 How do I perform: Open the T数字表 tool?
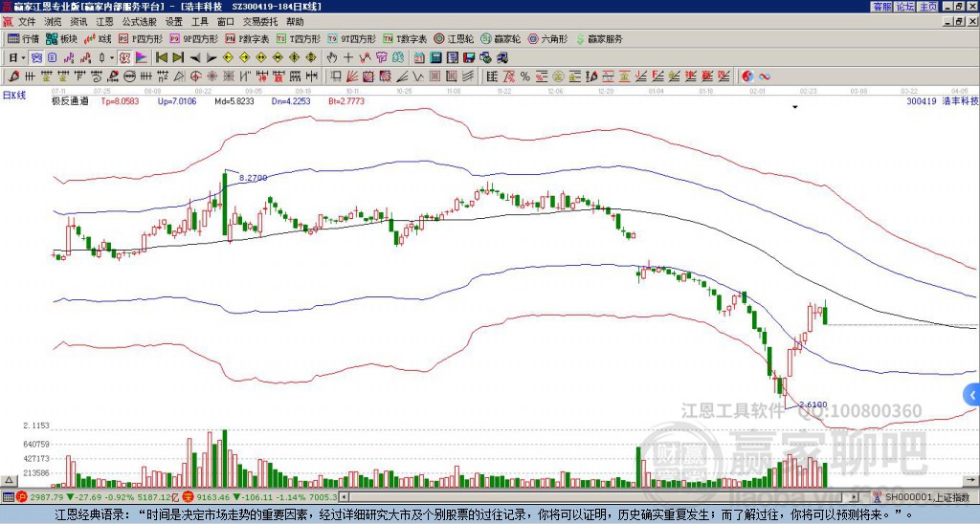click(x=405, y=38)
